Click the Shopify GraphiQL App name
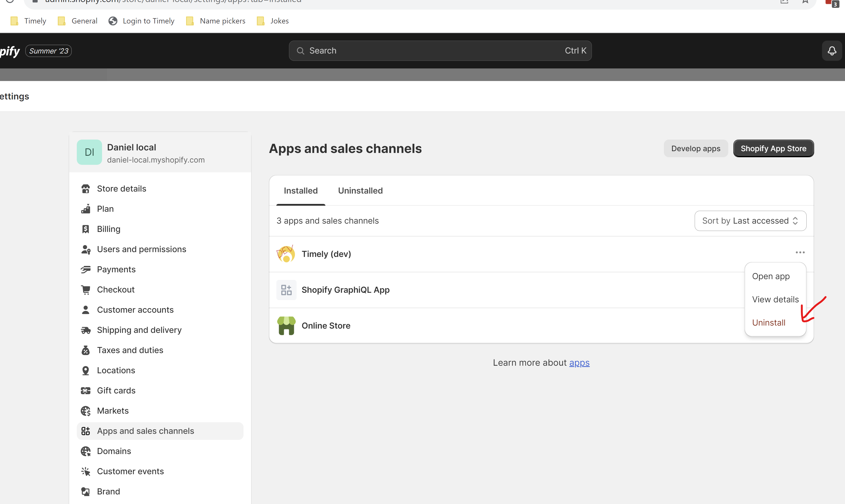 (345, 290)
